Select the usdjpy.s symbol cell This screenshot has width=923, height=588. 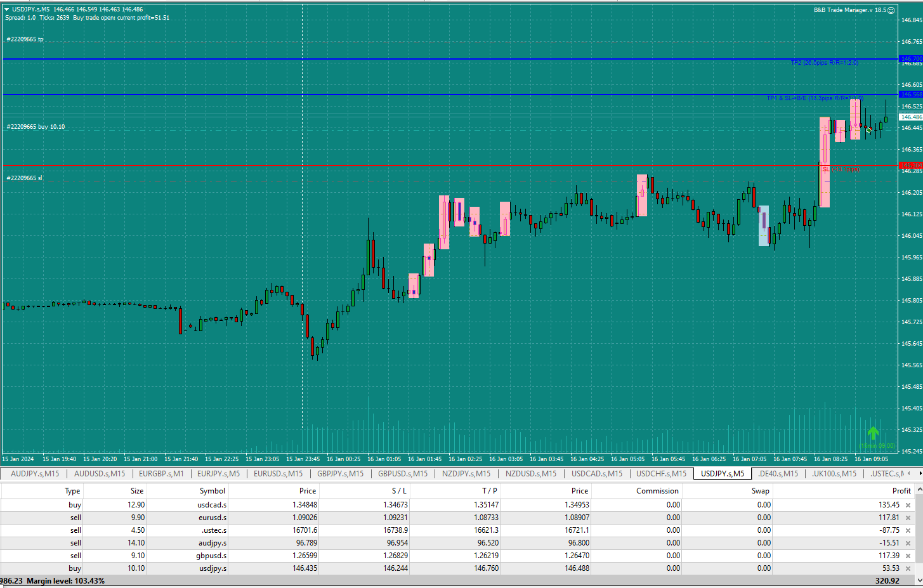(x=213, y=569)
